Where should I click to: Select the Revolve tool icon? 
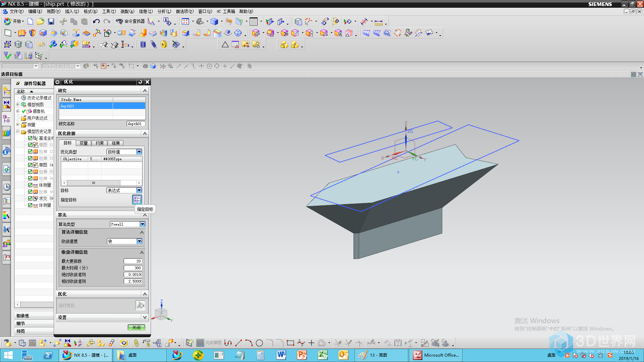click(32, 33)
